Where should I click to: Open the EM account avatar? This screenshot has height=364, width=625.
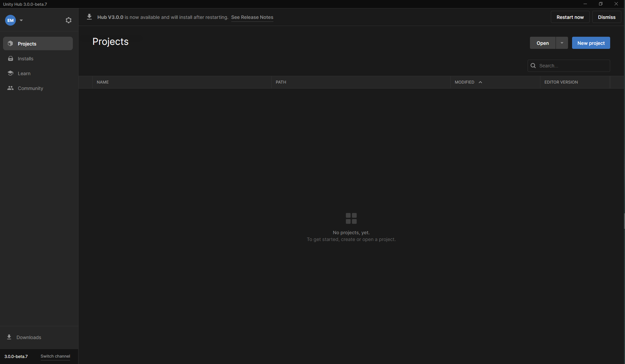(x=10, y=20)
